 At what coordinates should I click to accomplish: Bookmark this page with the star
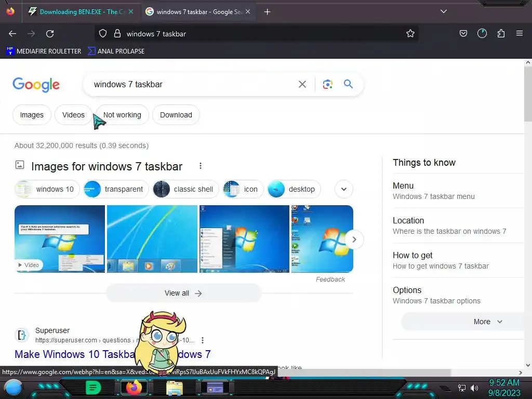point(410,34)
